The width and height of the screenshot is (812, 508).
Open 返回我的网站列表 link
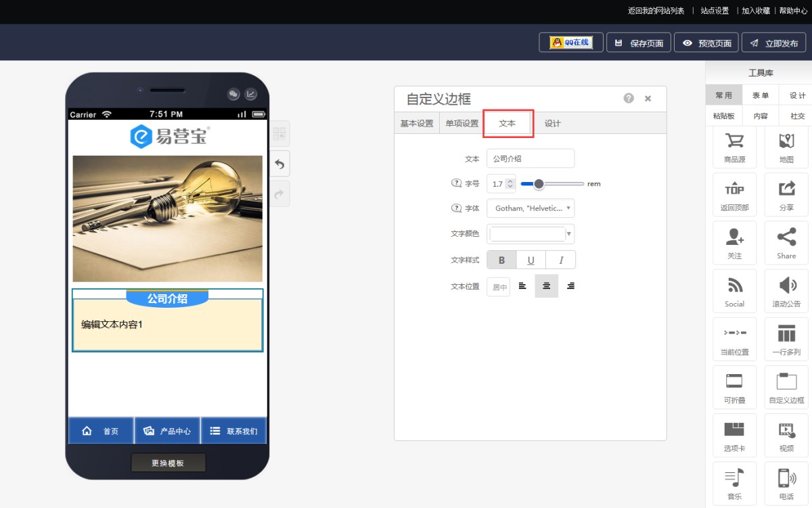coord(656,11)
